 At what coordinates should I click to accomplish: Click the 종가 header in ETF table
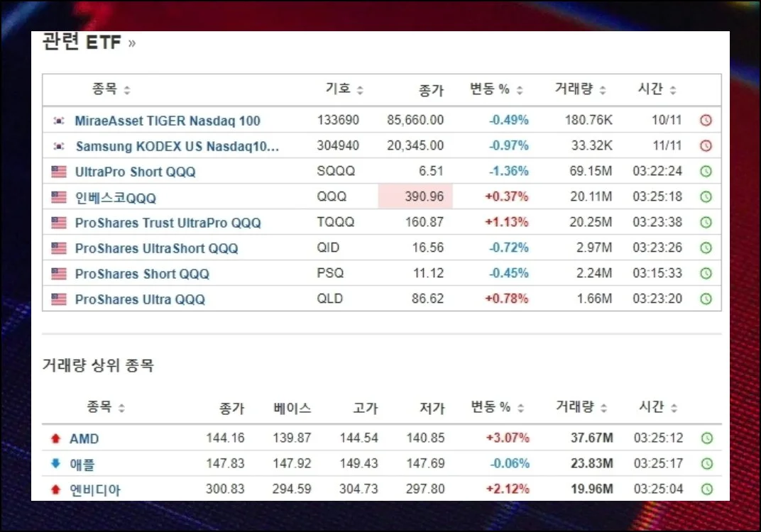(x=431, y=90)
